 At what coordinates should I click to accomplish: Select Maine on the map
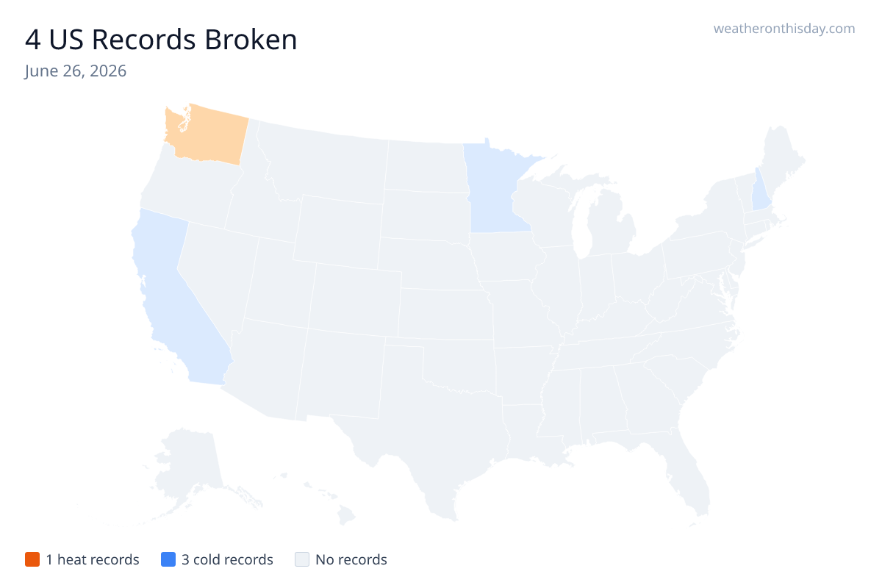[781, 158]
